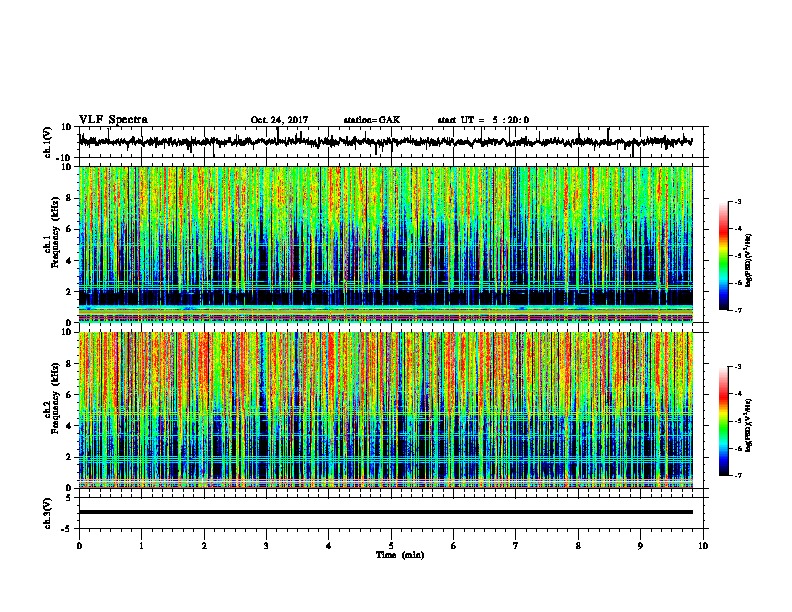
Task: Select the date text "Oct. 24, 2017"
Action: point(279,120)
